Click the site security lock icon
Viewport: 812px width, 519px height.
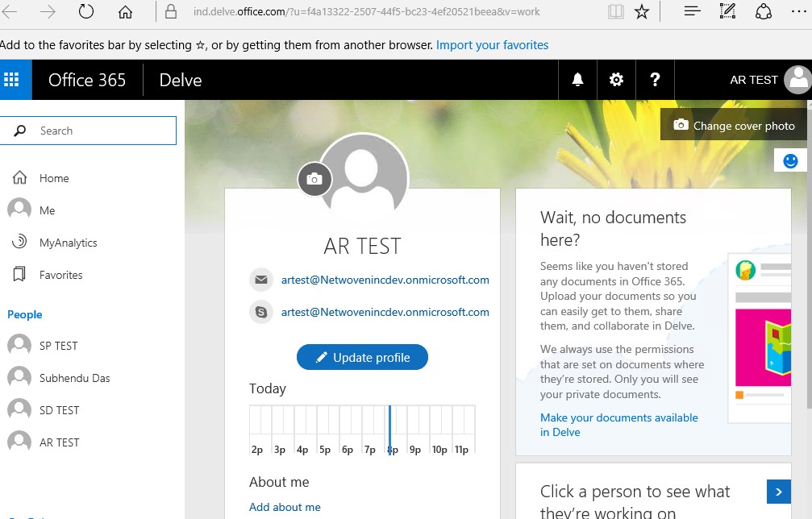[171, 11]
